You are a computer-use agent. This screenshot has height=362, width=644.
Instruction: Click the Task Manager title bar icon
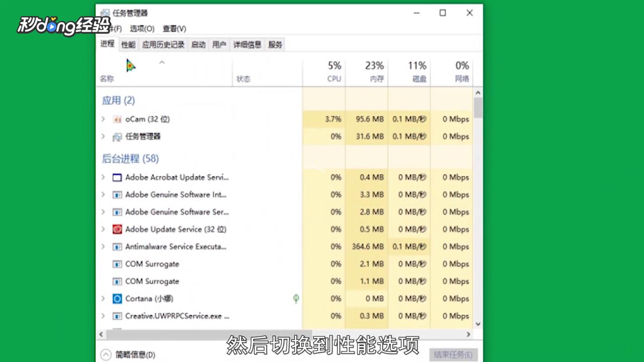pyautogui.click(x=105, y=13)
